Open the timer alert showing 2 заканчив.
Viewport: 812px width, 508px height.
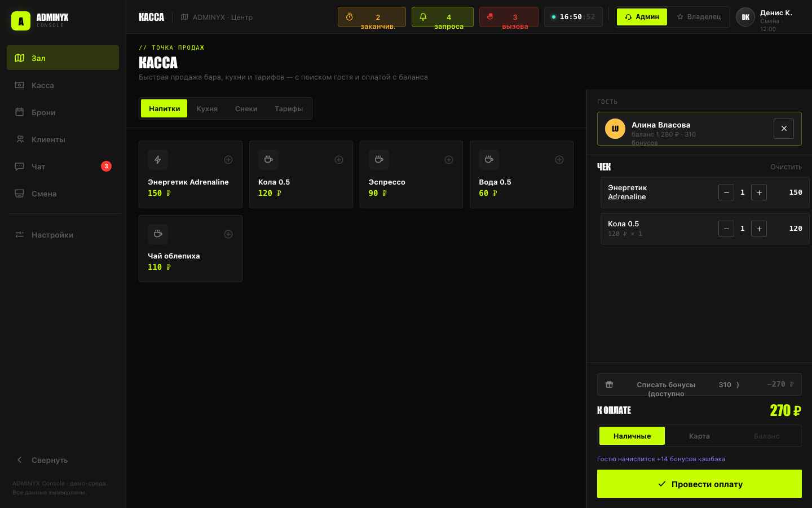372,17
